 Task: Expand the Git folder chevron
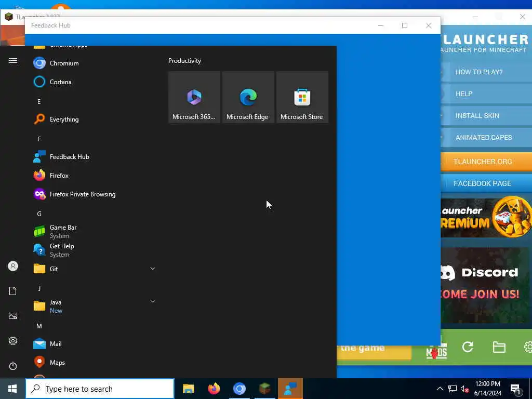[153, 269]
